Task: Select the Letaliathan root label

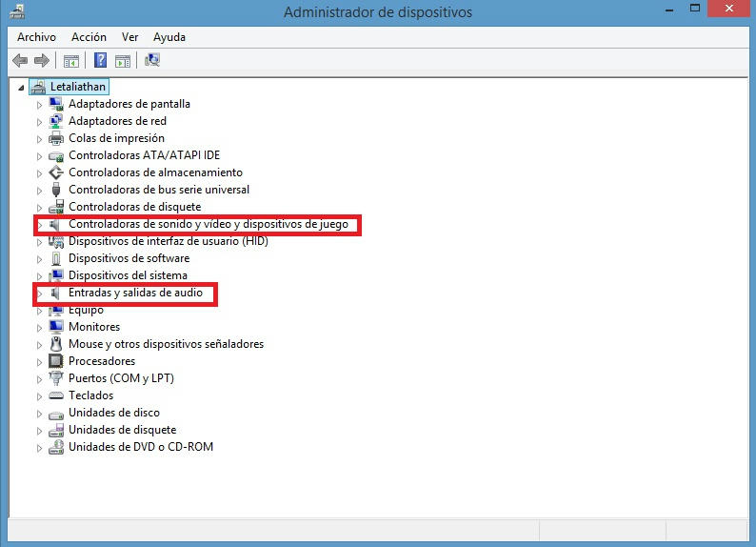Action: coord(78,87)
